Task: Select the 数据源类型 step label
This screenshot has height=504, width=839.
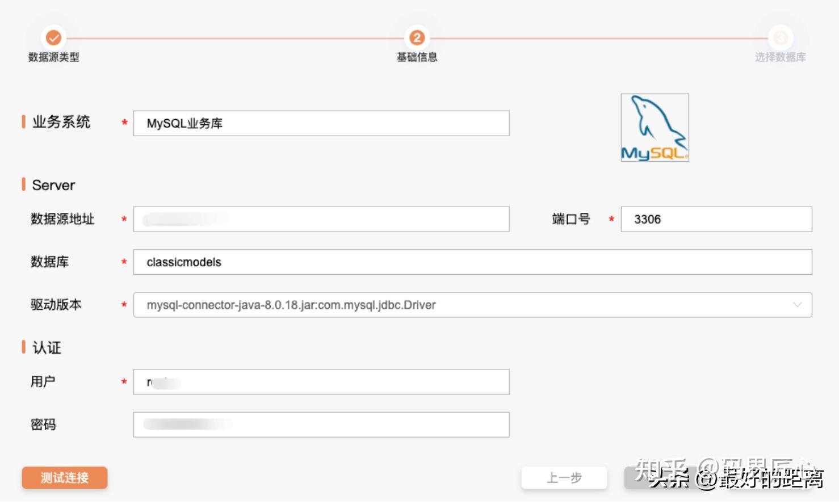Action: 54,57
